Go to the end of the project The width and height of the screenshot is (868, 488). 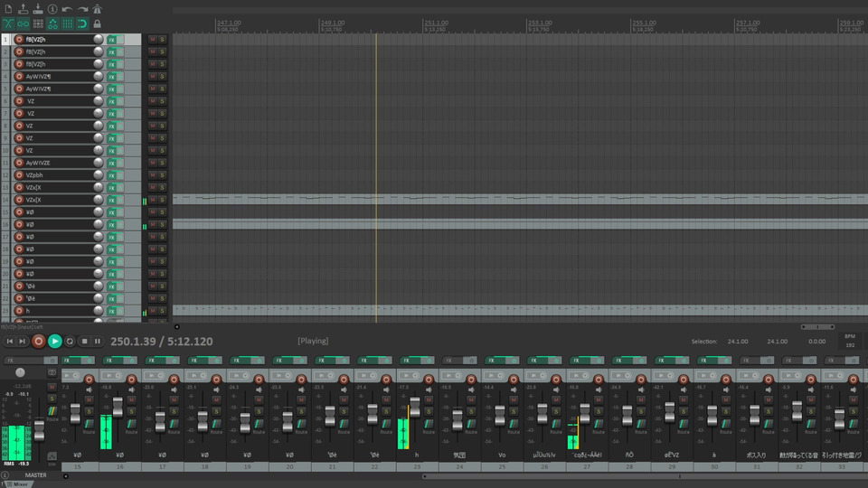pos(22,342)
